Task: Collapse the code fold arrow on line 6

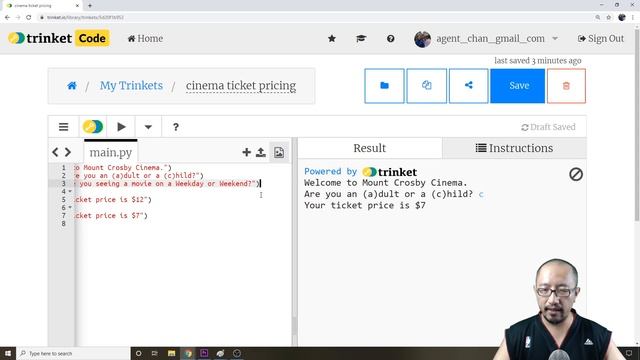Action: click(70, 207)
